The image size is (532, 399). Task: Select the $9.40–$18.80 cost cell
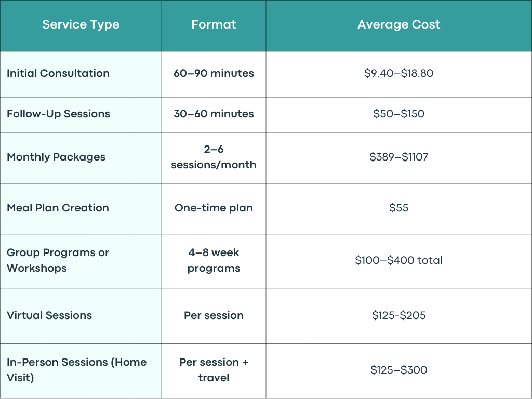tap(398, 73)
